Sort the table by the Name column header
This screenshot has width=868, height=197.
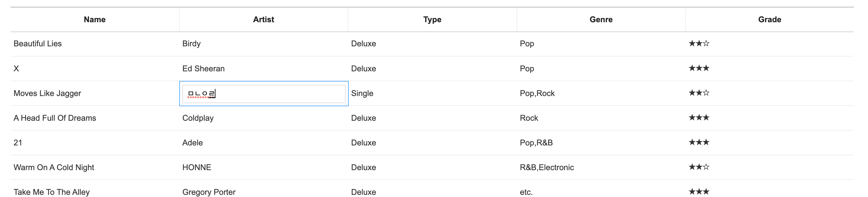point(94,19)
